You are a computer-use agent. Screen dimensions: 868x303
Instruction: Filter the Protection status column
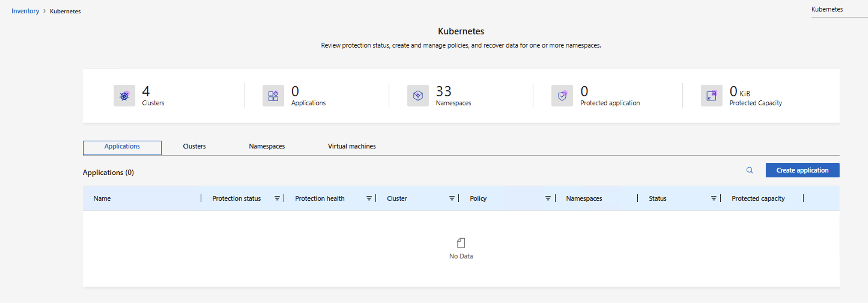277,198
